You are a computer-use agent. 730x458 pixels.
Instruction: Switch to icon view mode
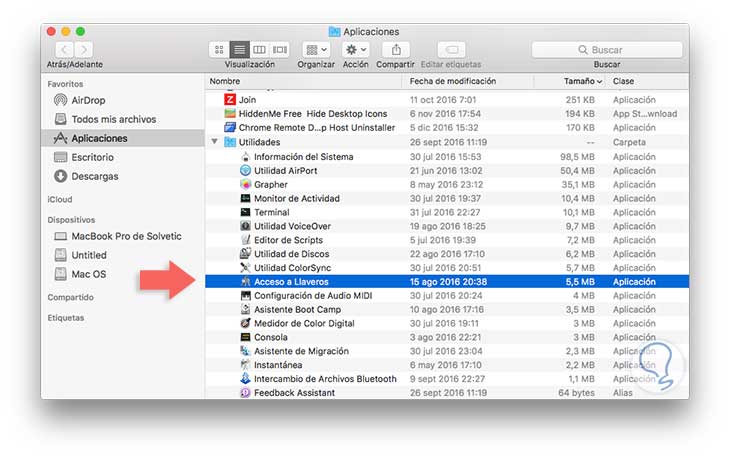[x=219, y=49]
